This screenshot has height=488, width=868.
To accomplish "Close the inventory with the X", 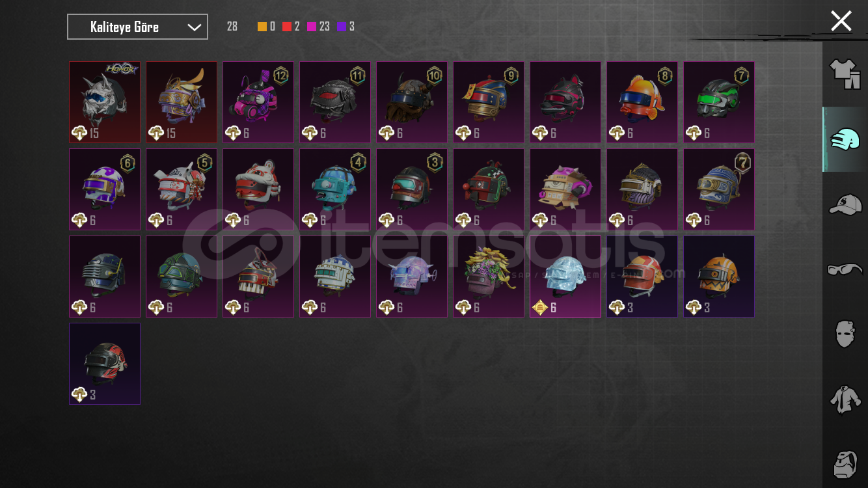I will coord(841,21).
